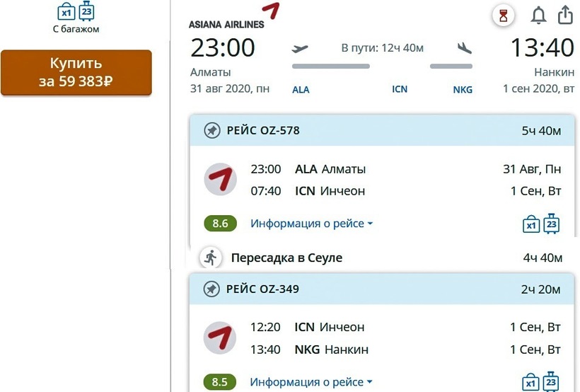
Task: Toggle pin on flight OZ-349
Action: (211, 289)
